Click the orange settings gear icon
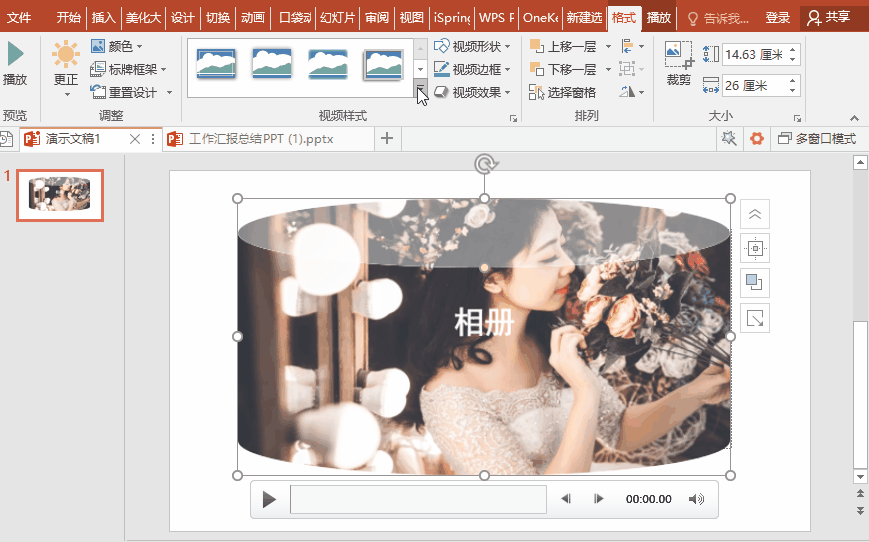 pos(756,139)
